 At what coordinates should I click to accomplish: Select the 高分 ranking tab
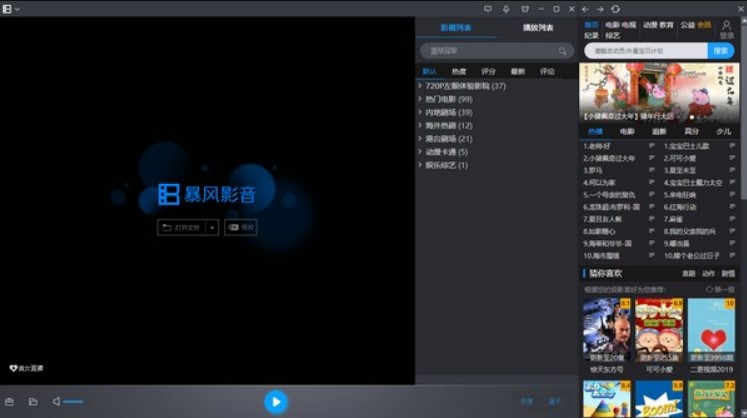coord(691,132)
